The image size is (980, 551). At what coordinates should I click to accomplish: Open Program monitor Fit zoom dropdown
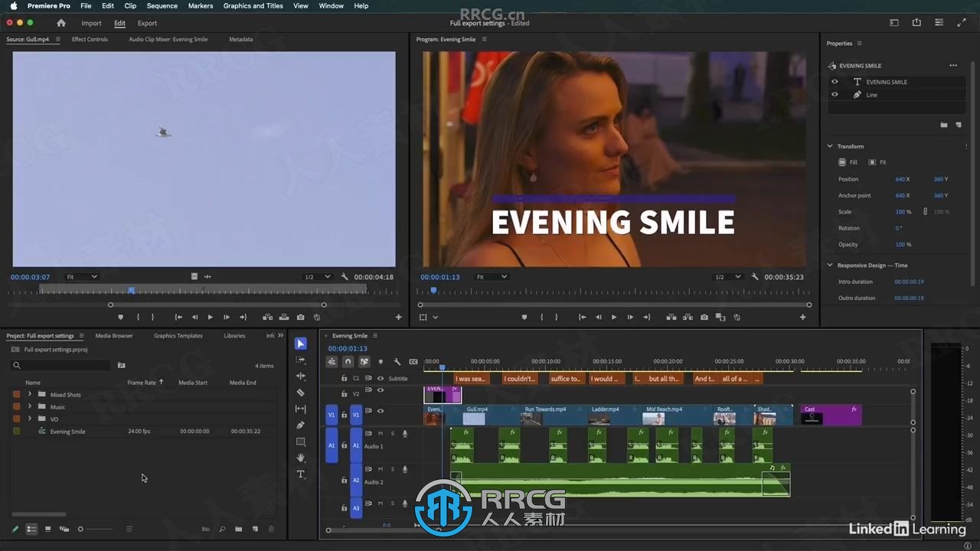(492, 277)
